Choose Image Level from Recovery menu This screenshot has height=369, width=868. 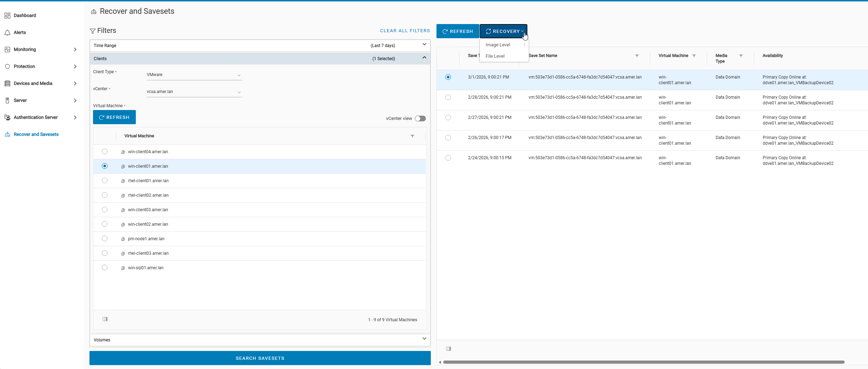498,45
